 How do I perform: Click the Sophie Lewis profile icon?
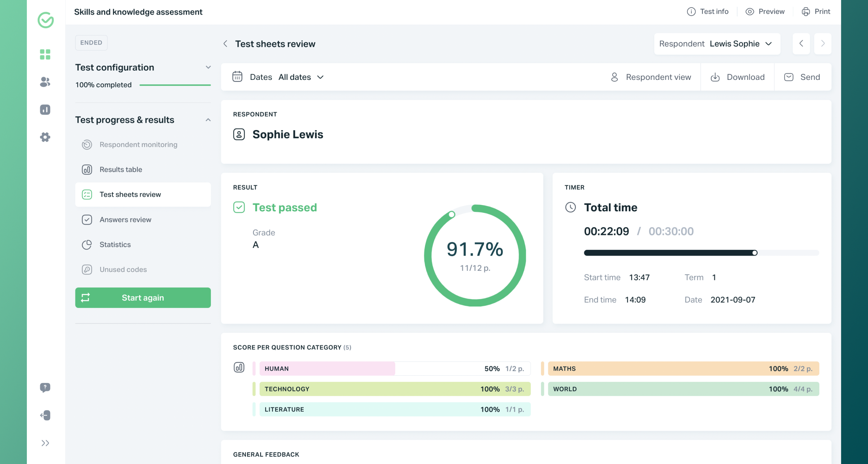click(x=239, y=134)
